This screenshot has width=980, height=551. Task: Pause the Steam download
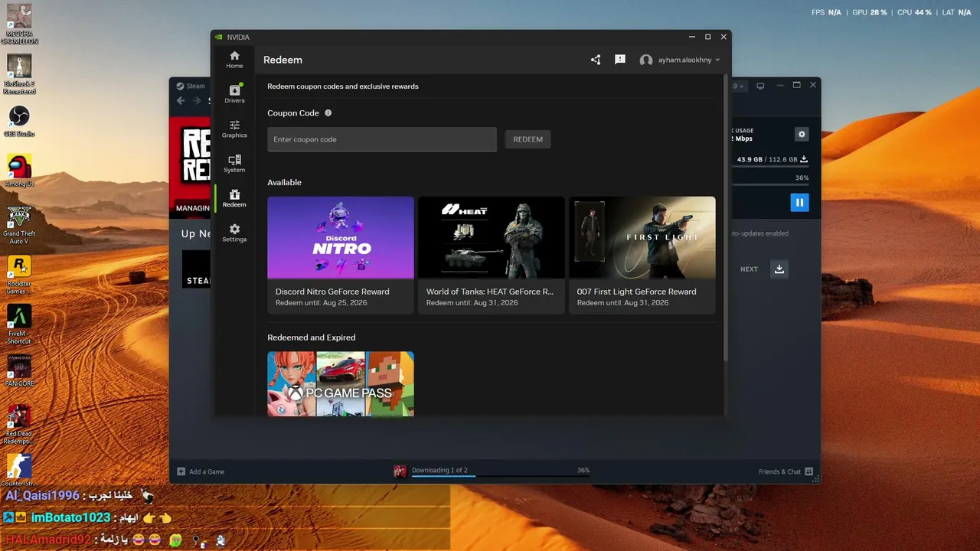[x=799, y=202]
